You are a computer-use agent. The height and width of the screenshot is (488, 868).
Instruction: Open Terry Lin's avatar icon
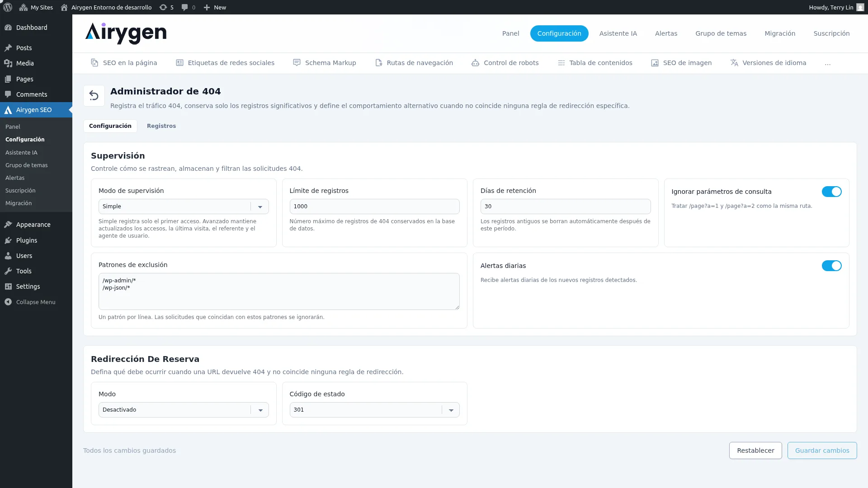860,7
